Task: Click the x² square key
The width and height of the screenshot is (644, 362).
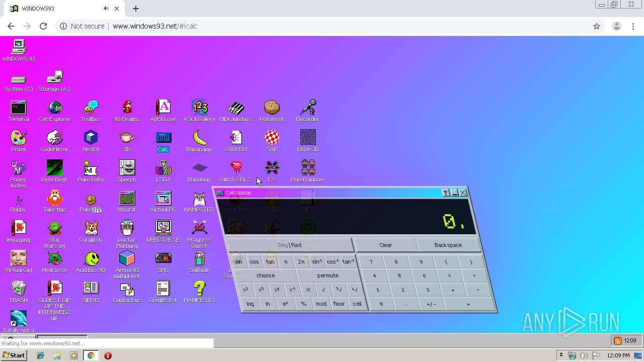Action: click(246, 290)
